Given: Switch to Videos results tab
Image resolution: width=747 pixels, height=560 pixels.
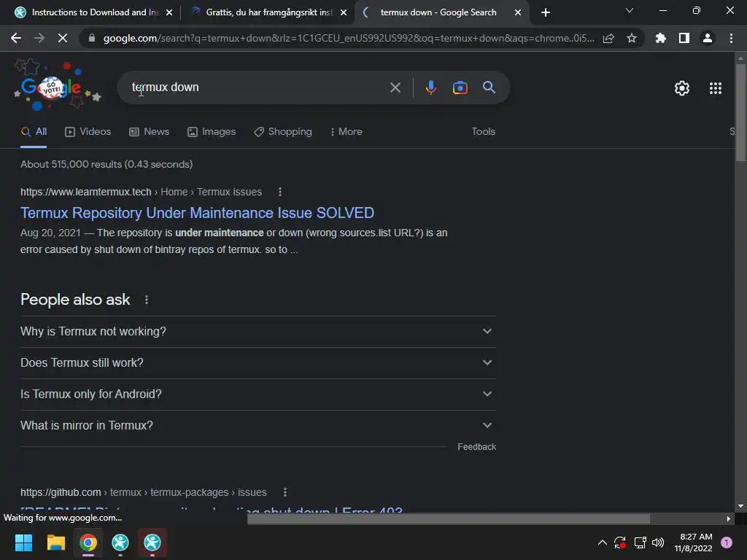Looking at the screenshot, I should (x=88, y=132).
